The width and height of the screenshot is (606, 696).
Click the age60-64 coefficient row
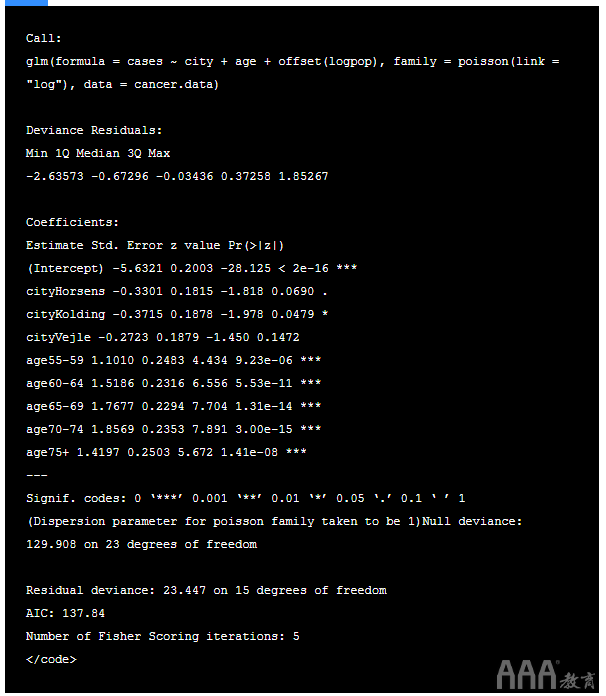point(174,384)
